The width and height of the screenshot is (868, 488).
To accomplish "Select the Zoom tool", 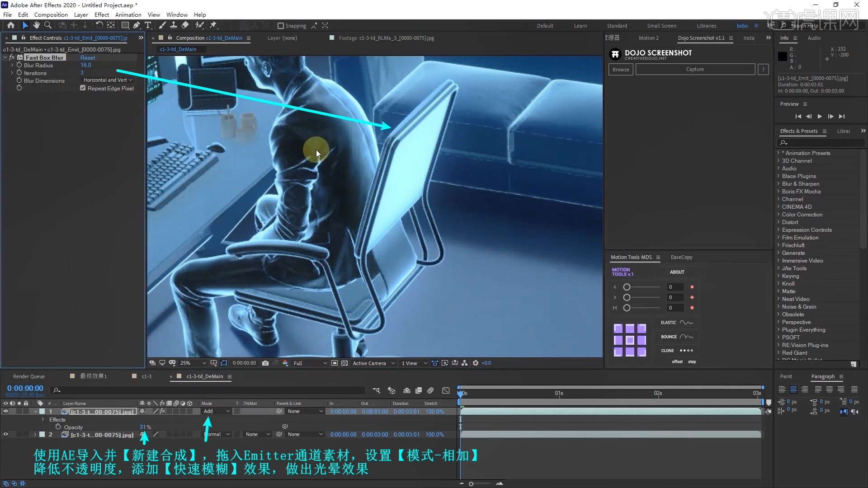I will (x=48, y=25).
